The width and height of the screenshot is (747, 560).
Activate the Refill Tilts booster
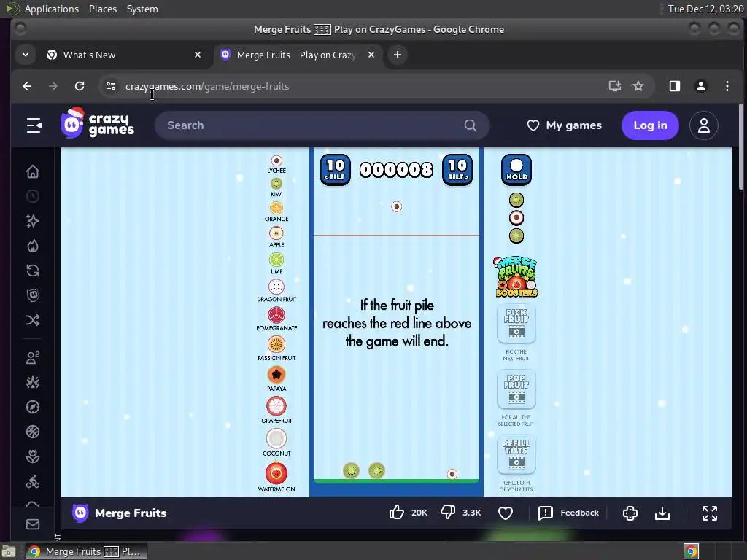click(x=516, y=455)
